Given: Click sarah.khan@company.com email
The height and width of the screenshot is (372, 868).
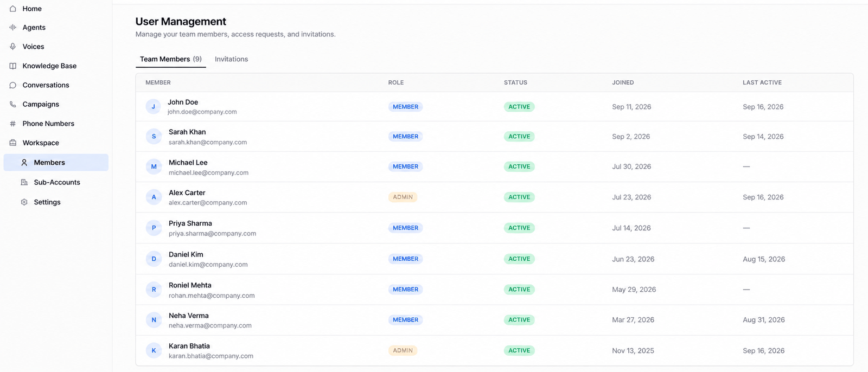Looking at the screenshot, I should 208,142.
